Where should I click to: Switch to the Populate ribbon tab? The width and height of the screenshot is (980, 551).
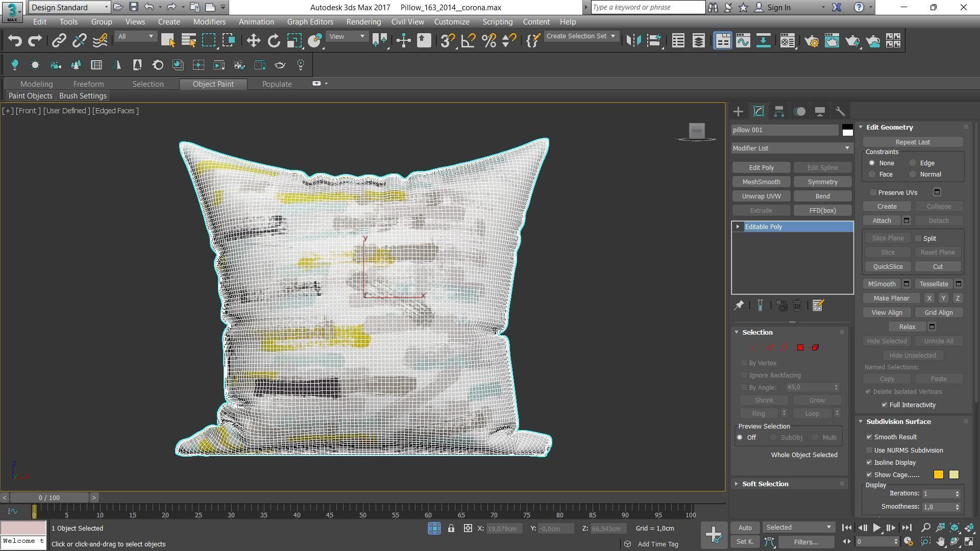(x=277, y=84)
